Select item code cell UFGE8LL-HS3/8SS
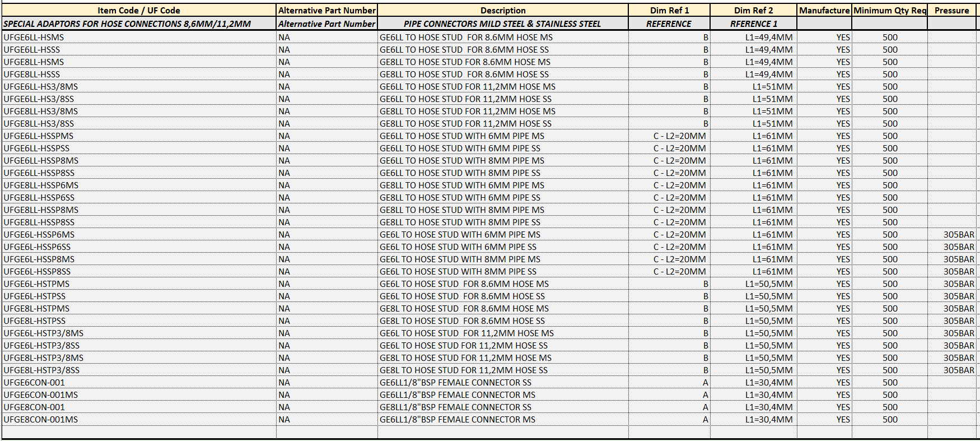Viewport: 980px width, 441px height. point(39,123)
